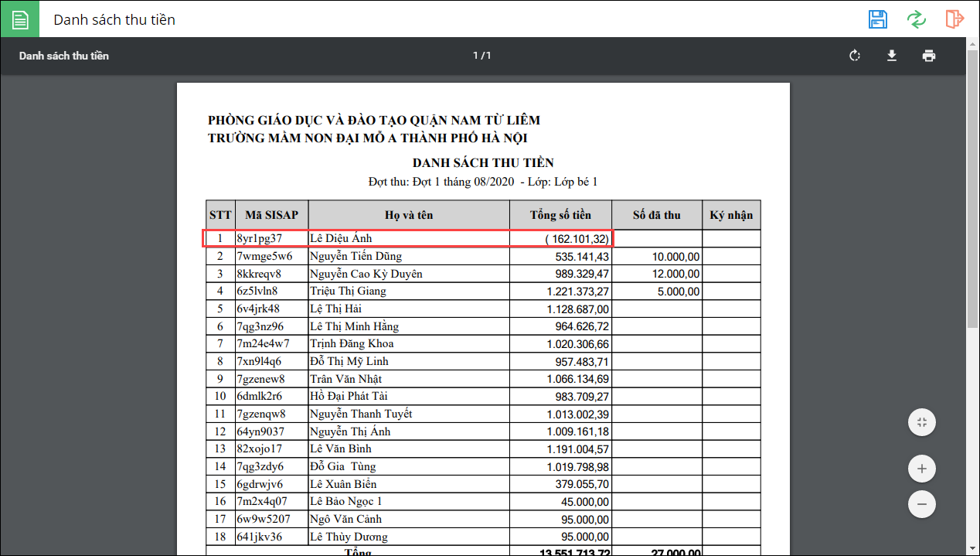Fit the PDF page to width
The width and height of the screenshot is (980, 556).
[921, 422]
